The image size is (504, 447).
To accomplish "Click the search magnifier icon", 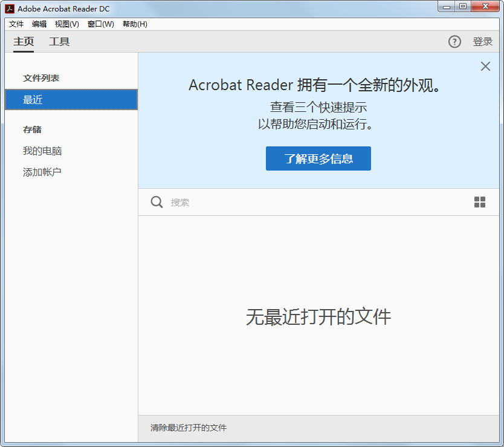I will pos(157,202).
